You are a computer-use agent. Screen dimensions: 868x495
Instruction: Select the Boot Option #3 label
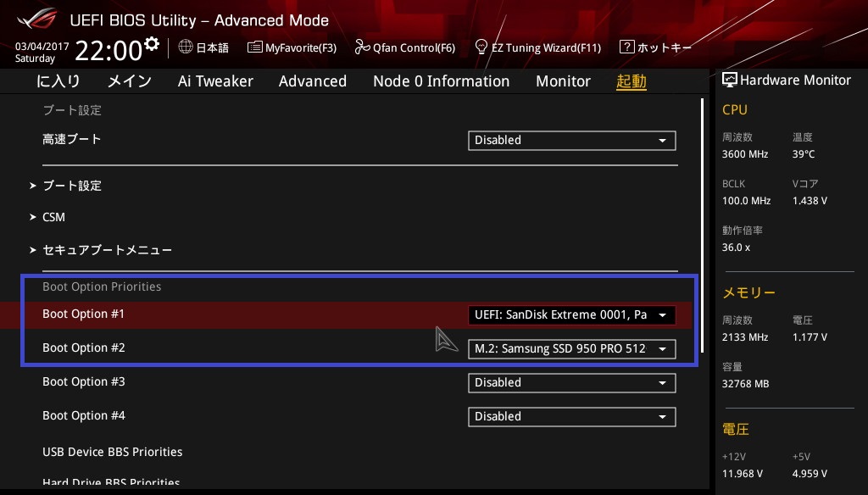84,381
